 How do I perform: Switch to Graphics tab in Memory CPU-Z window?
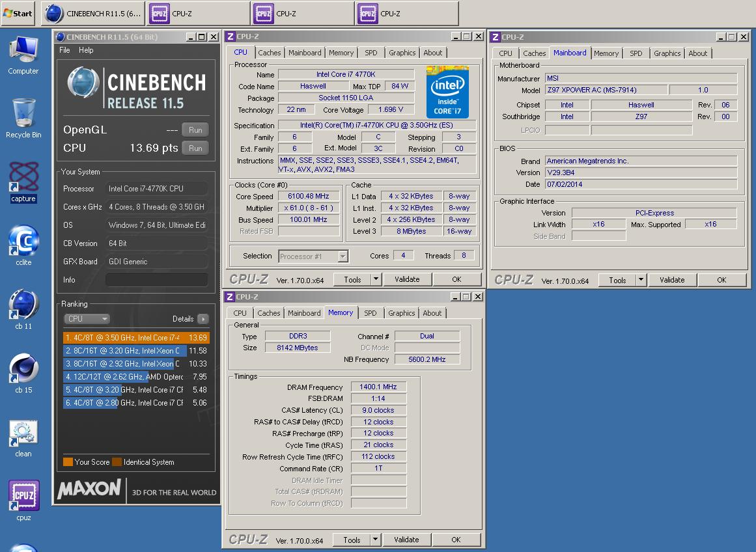pyautogui.click(x=402, y=313)
